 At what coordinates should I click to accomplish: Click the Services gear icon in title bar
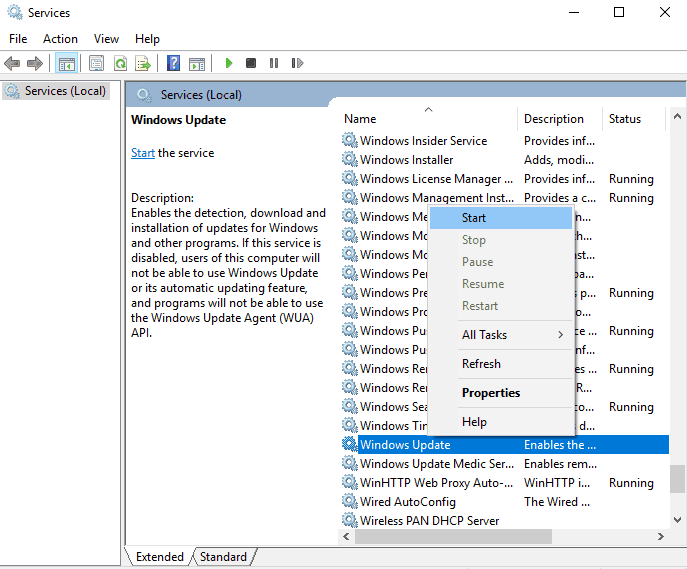coord(15,12)
